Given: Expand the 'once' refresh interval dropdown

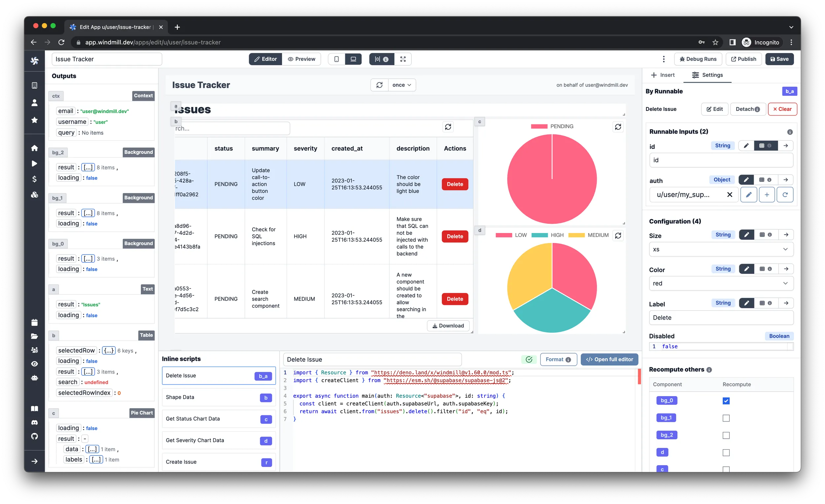Looking at the screenshot, I should click(x=402, y=85).
